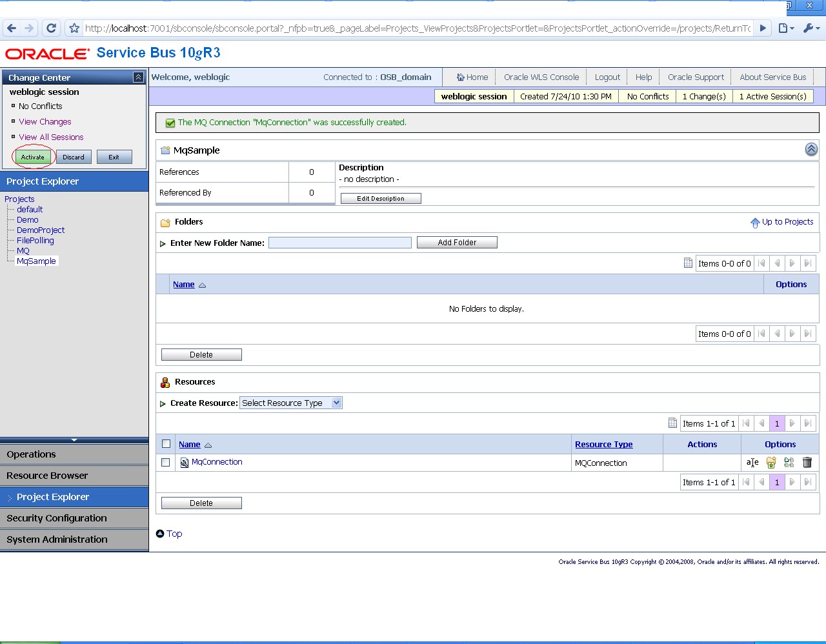Go forward with the browser forward arrow
Screen dimensions: 826x644
(29, 28)
